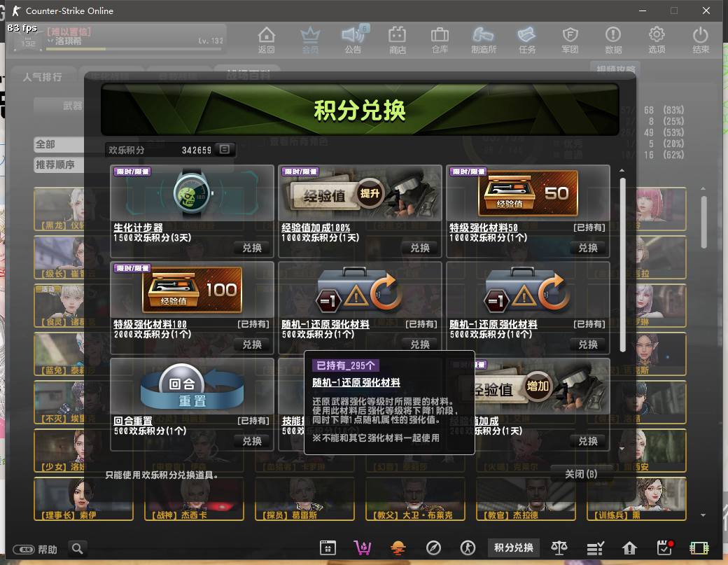Image resolution: width=728 pixels, height=565 pixels.
Task: Toggle the 帮助 help switch
Action: (24, 550)
